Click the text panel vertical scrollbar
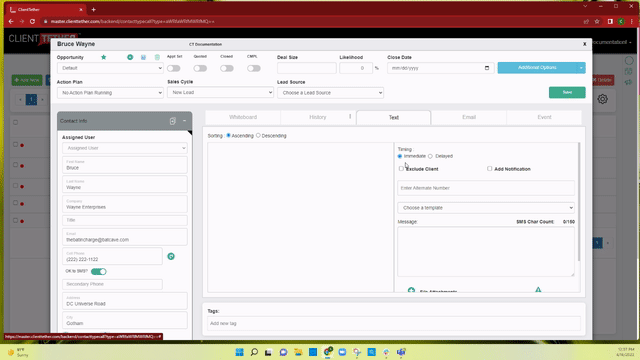 pos(579,202)
